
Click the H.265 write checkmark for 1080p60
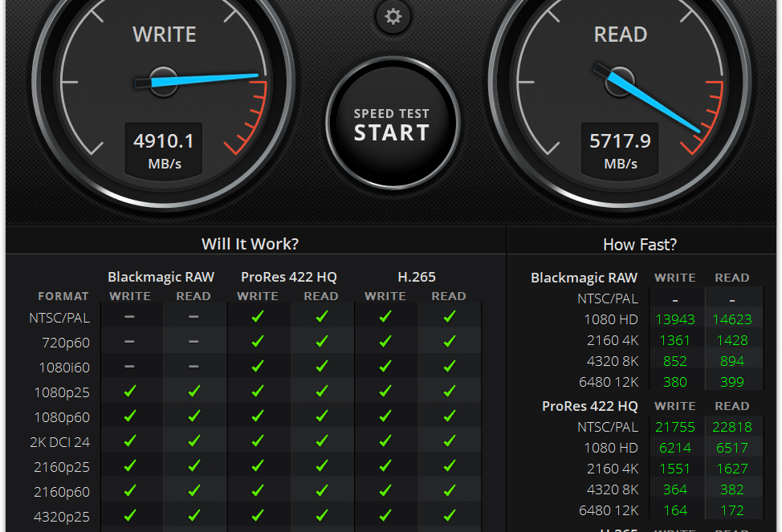pyautogui.click(x=385, y=416)
